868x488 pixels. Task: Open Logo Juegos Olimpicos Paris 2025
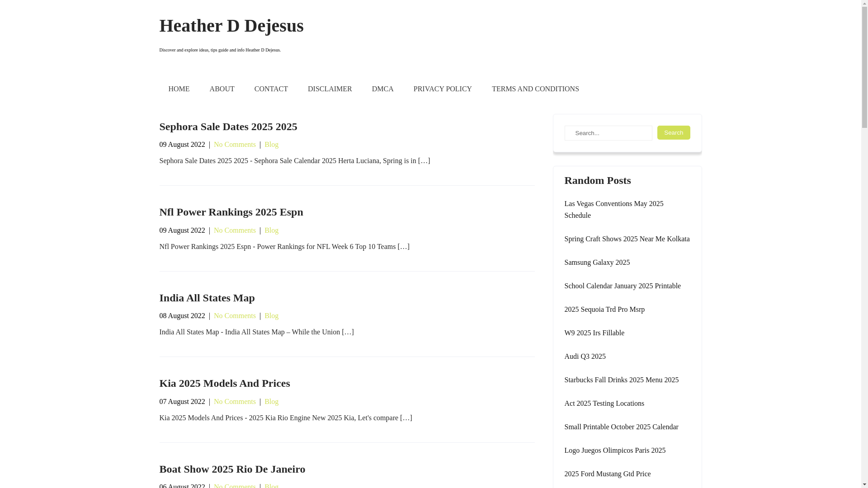point(614,450)
